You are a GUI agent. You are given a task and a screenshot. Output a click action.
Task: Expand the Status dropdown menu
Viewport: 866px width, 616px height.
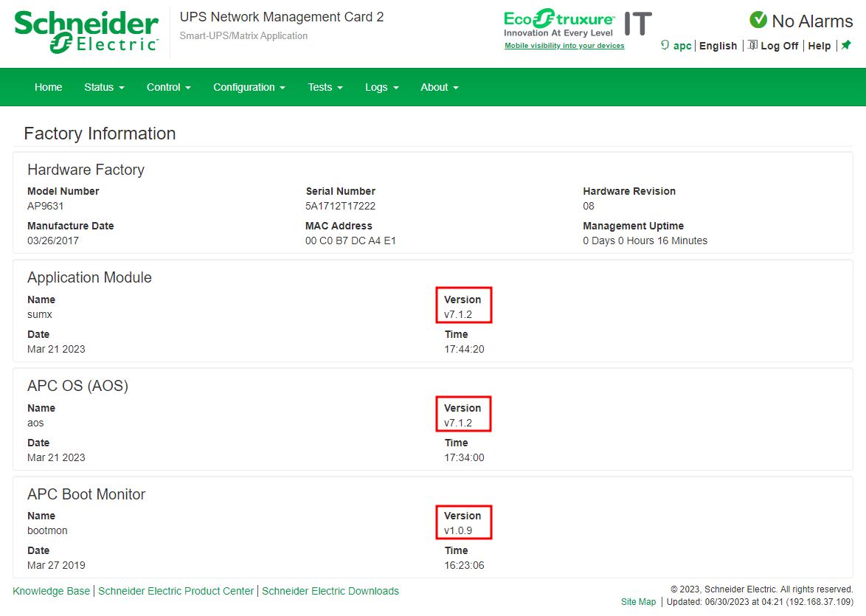click(x=105, y=87)
